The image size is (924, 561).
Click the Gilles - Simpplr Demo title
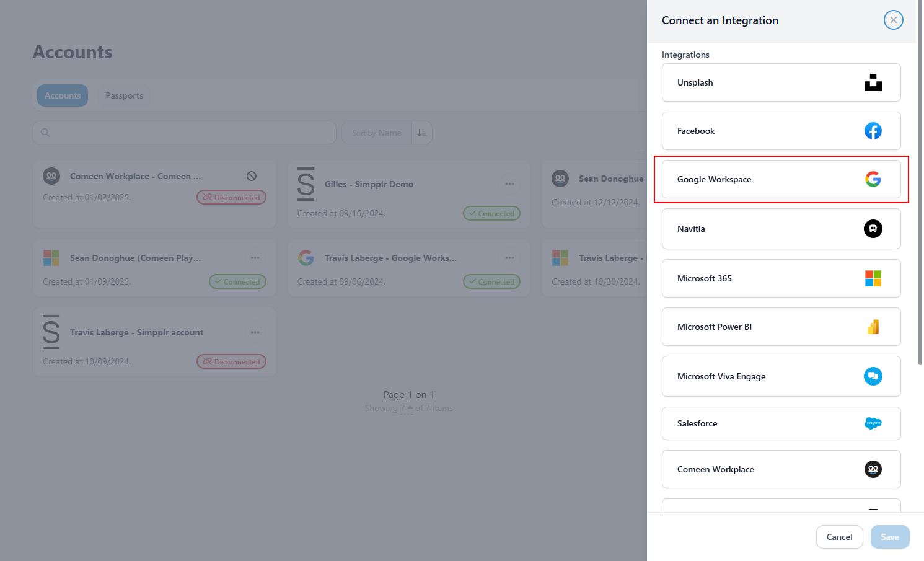click(x=369, y=184)
